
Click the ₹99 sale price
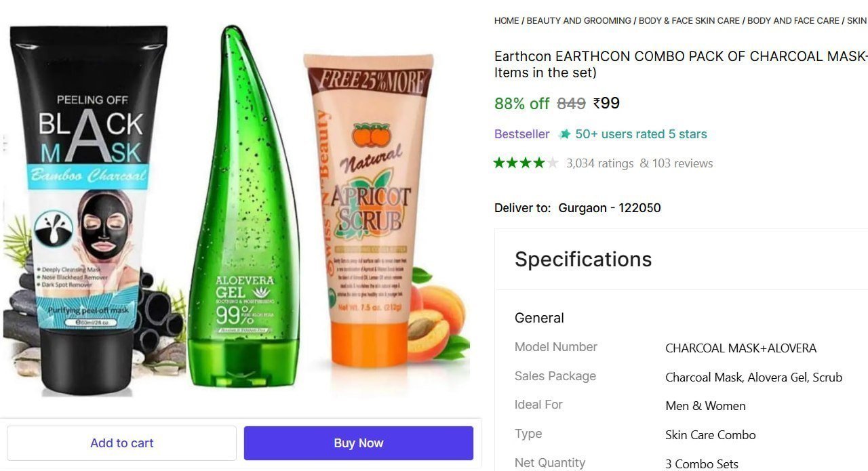click(x=606, y=103)
